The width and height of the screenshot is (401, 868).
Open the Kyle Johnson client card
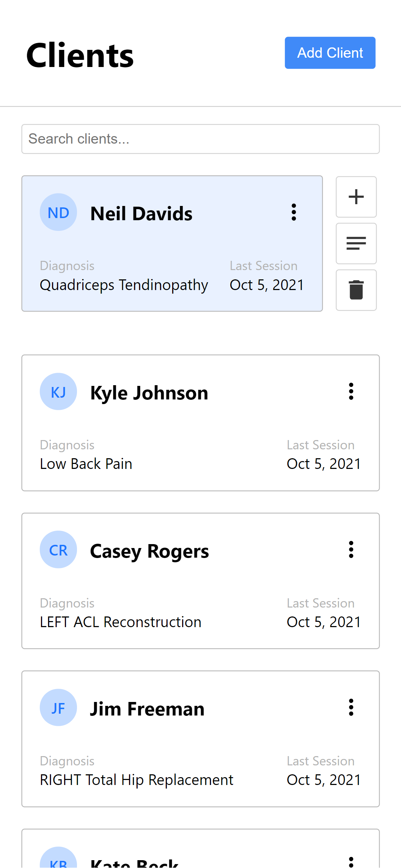tap(200, 423)
